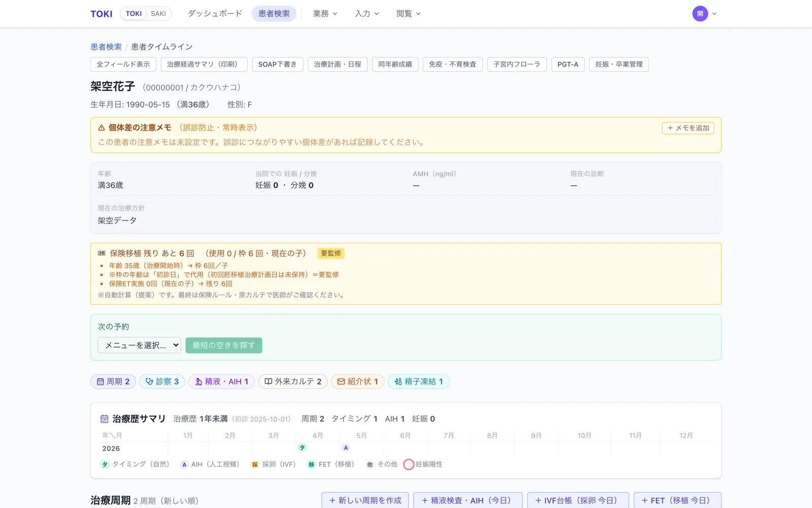Image resolution: width=812 pixels, height=508 pixels.
Task: Switch to the SAKI mode toggle
Action: (158, 14)
